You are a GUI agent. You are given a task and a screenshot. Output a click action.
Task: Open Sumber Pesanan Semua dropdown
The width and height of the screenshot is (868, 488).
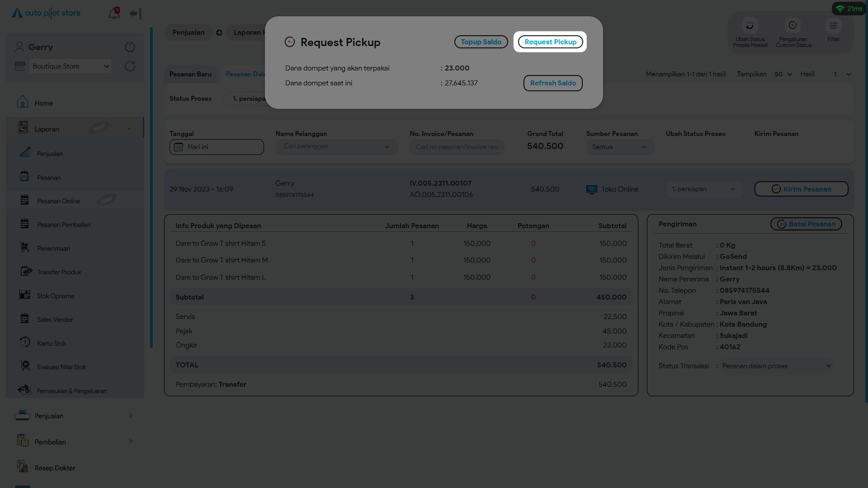click(x=619, y=147)
